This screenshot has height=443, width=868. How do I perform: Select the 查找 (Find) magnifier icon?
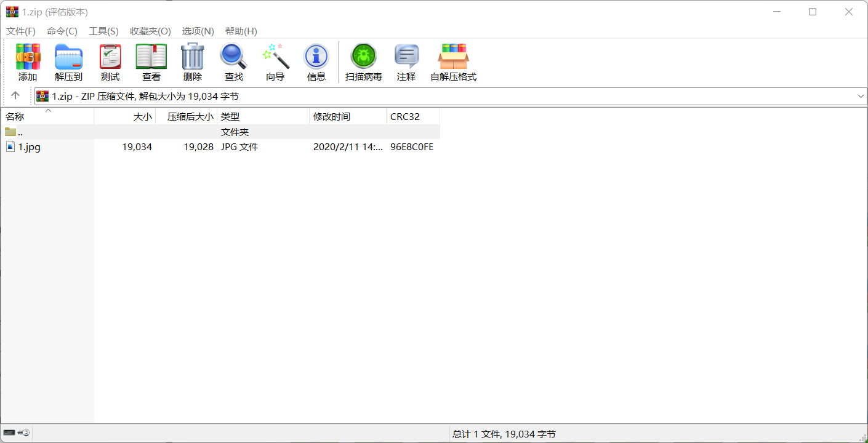pyautogui.click(x=233, y=62)
